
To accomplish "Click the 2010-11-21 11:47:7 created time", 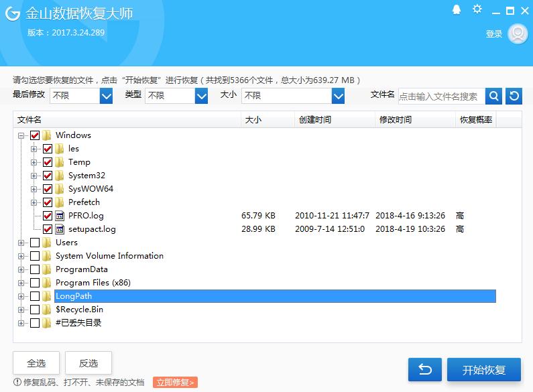I will coord(332,216).
